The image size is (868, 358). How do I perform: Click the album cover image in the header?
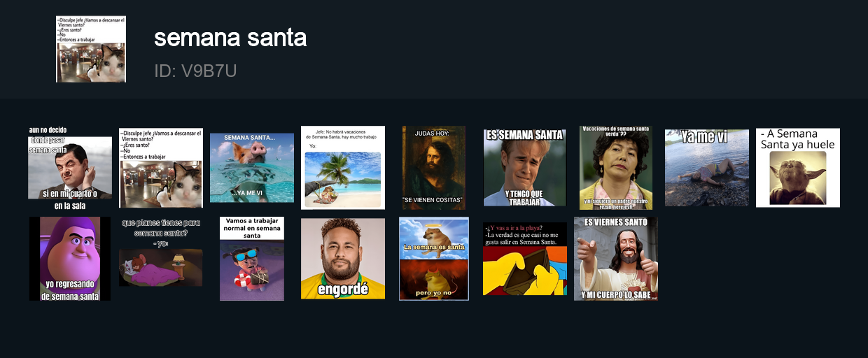91,49
